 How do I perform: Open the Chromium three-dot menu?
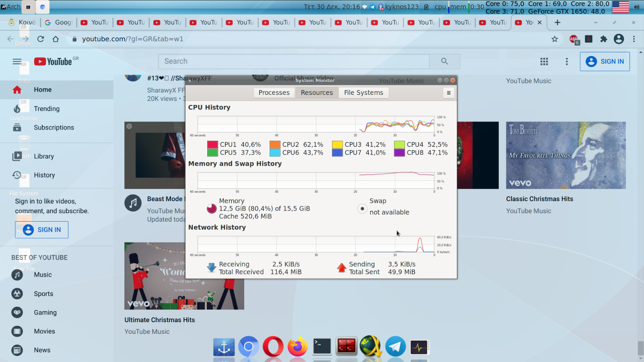pos(634,39)
